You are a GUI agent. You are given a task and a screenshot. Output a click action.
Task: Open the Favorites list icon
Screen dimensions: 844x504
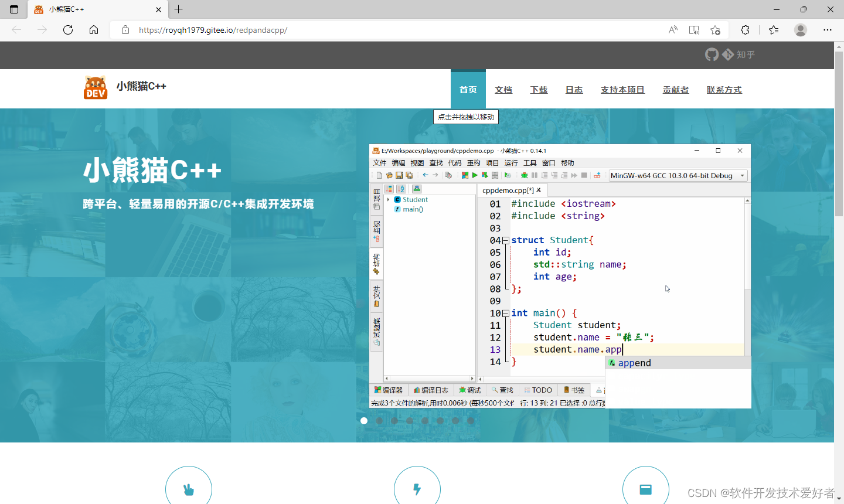774,30
